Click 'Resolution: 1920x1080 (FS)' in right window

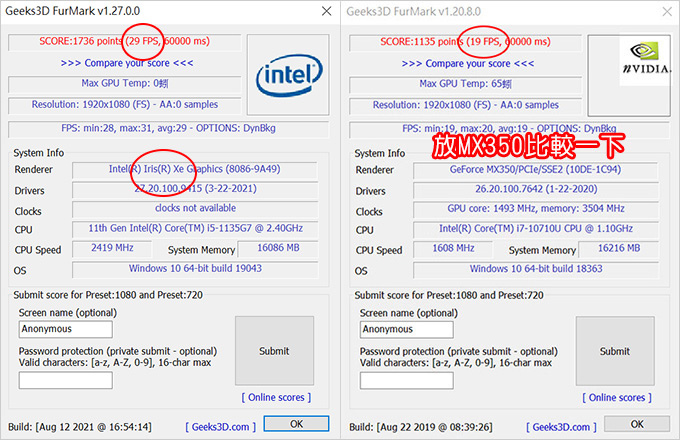click(432, 105)
